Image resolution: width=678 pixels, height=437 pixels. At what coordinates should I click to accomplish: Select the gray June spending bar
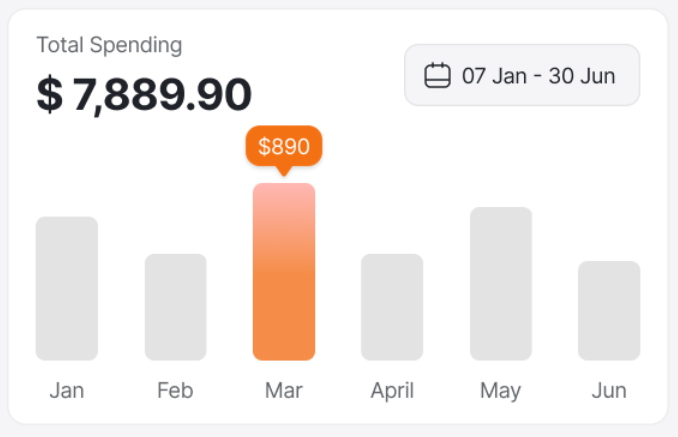click(x=609, y=310)
